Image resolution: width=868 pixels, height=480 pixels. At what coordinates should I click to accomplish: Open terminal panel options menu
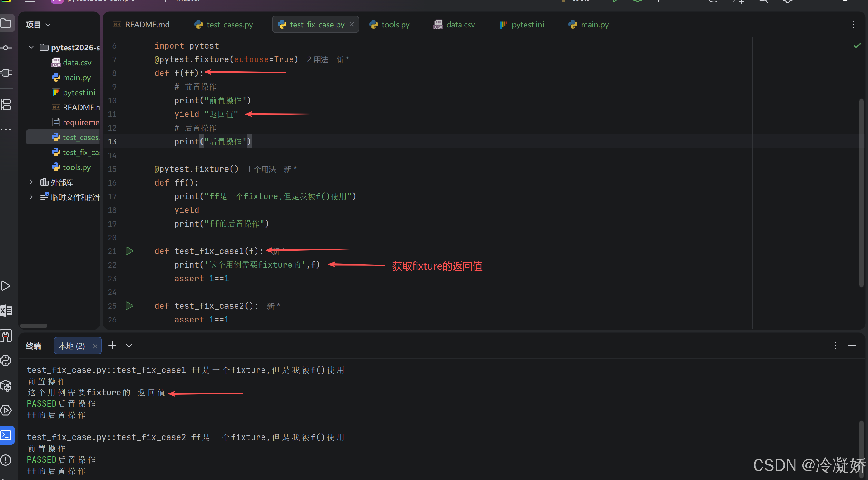tap(835, 346)
